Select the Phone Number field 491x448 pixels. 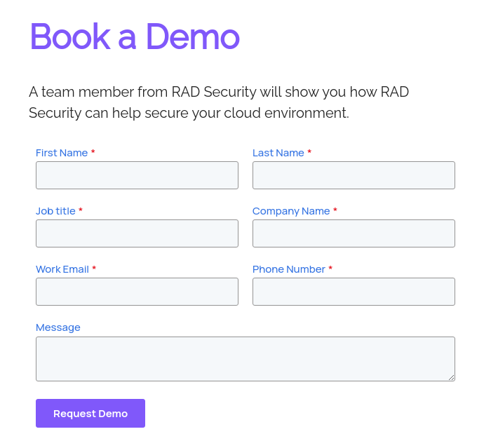pos(354,292)
